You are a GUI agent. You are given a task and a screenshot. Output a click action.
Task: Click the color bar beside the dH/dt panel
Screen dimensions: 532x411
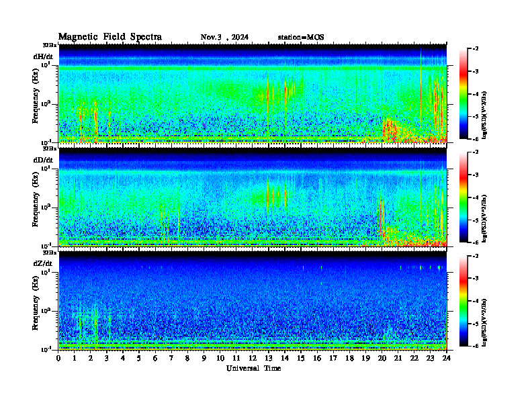tap(463, 93)
